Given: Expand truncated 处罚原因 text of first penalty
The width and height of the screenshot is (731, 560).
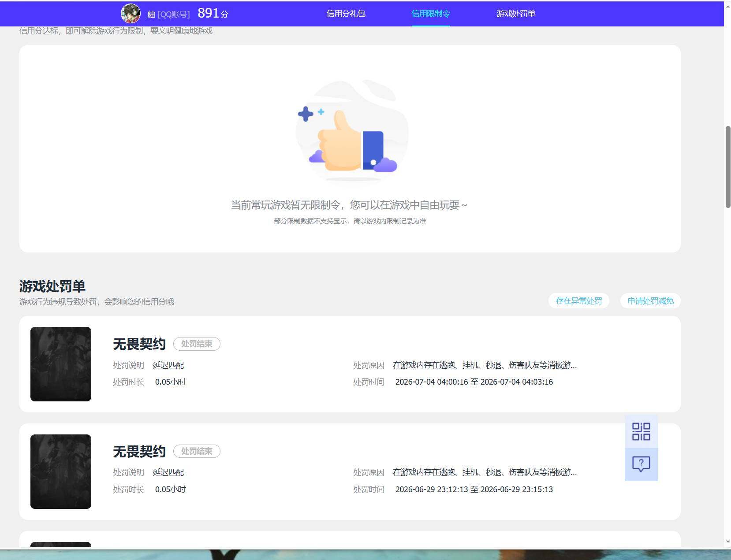Looking at the screenshot, I should 485,365.
